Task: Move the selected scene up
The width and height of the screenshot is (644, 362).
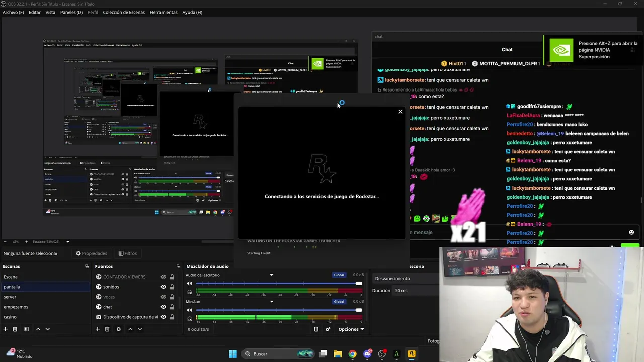Action: pos(38,329)
